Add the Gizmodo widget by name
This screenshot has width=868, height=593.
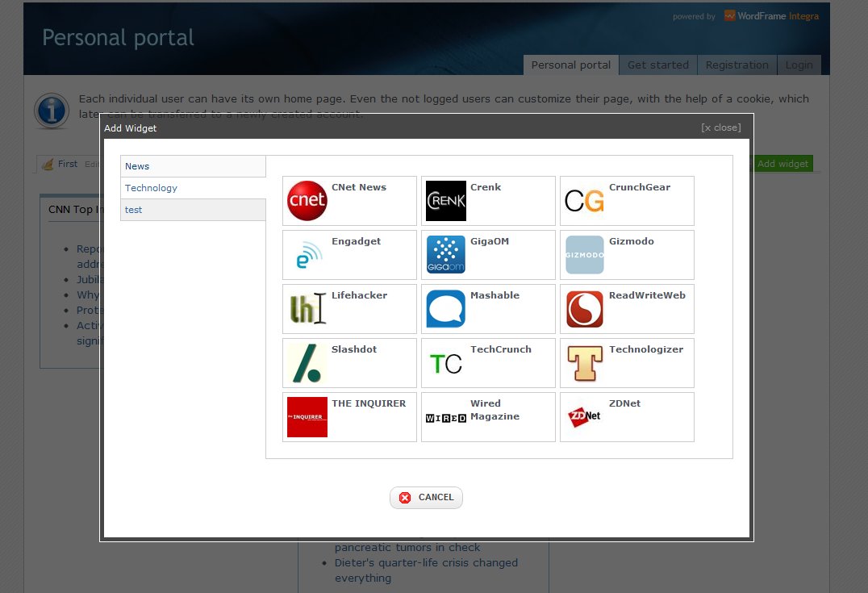(x=631, y=241)
